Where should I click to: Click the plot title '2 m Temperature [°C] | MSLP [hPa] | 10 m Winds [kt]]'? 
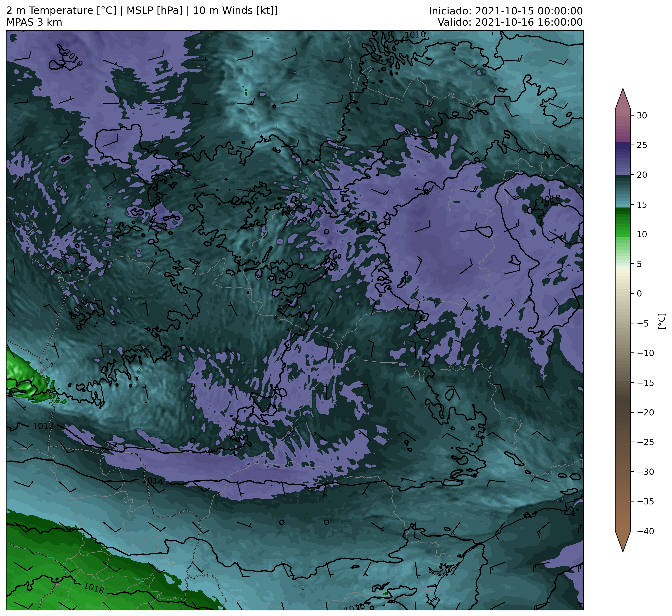click(142, 11)
